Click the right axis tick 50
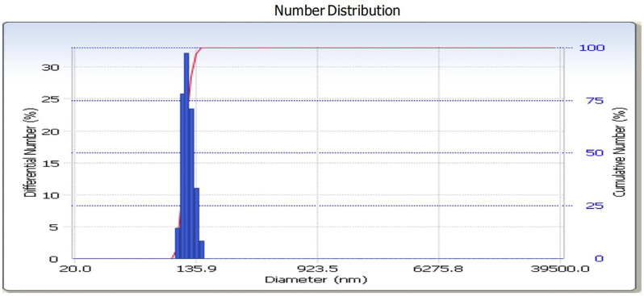 click(x=595, y=152)
